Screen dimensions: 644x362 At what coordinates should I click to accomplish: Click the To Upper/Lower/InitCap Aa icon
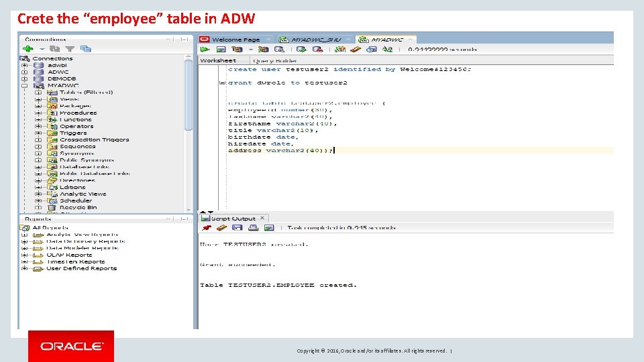coord(387,49)
